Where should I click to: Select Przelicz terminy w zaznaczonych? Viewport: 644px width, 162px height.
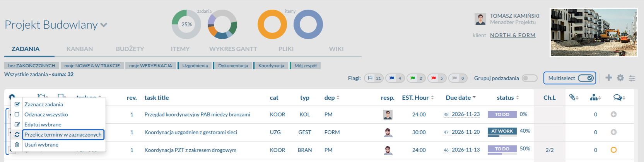point(63,135)
